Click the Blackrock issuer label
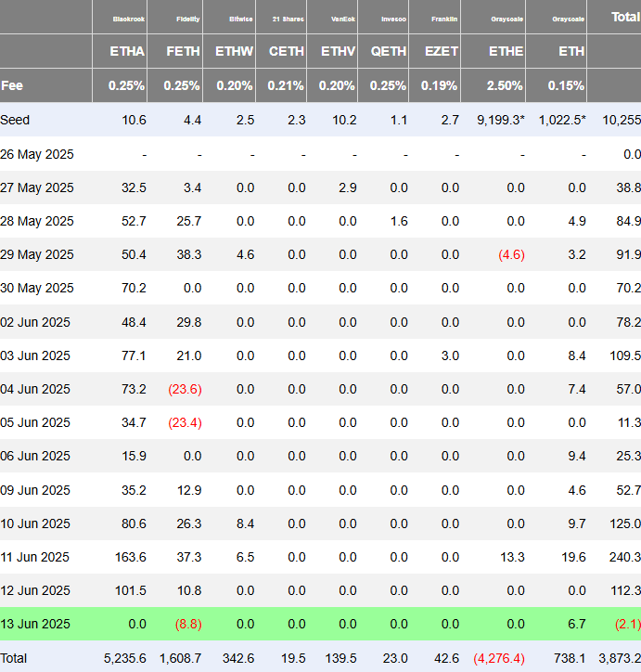Viewport: 641px width, 672px height. tap(128, 19)
